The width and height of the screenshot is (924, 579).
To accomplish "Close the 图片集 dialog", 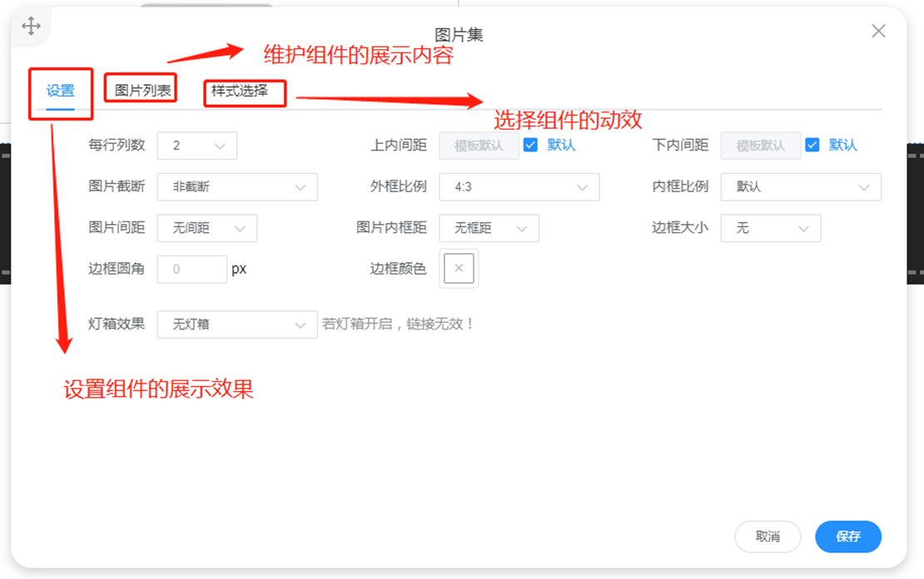I will (878, 32).
